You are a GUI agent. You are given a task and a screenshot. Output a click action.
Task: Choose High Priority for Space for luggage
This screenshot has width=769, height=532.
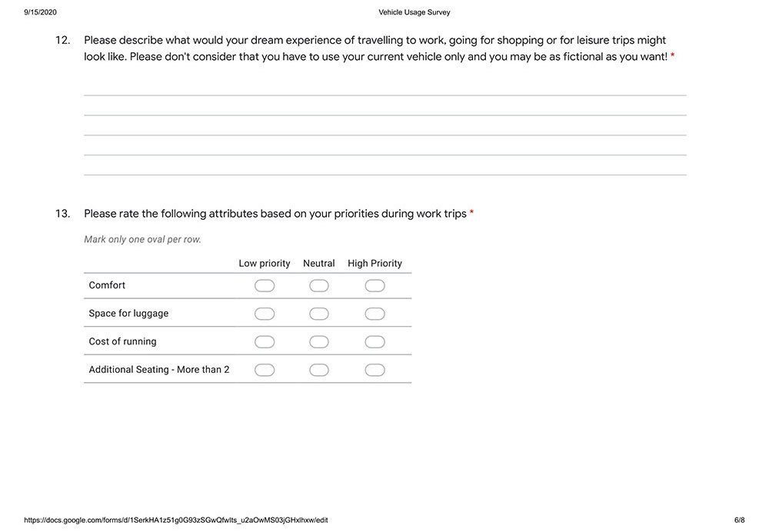coord(375,314)
